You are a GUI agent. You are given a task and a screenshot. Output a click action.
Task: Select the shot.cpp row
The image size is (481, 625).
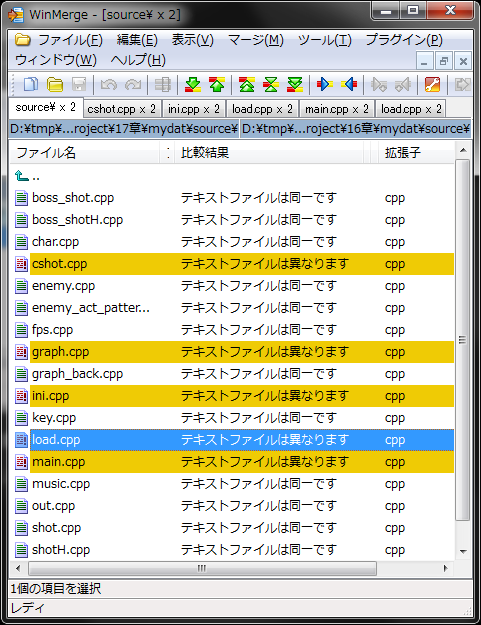coord(234,528)
